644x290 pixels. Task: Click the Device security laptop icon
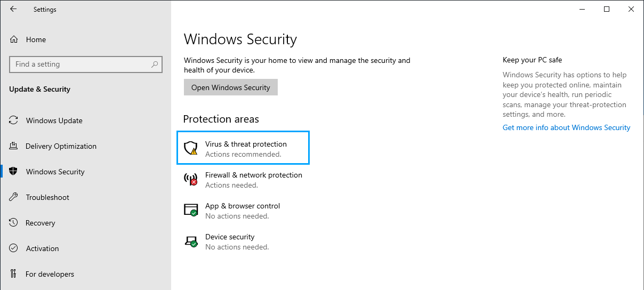pos(191,241)
